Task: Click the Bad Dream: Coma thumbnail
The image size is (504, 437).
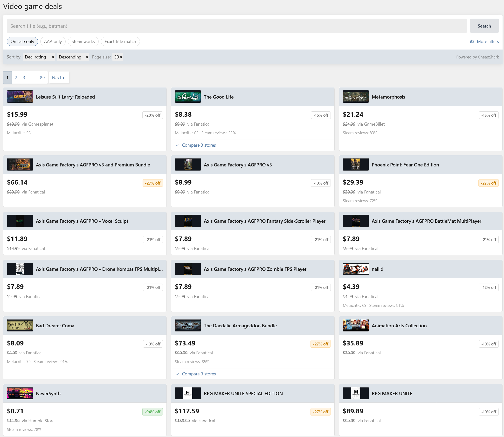Action: (20, 325)
